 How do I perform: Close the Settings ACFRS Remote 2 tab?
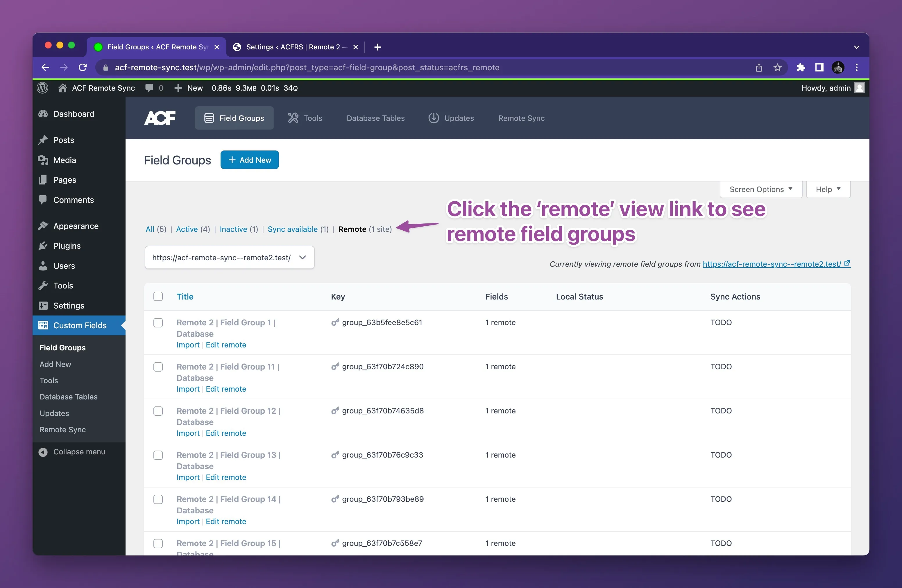click(355, 47)
